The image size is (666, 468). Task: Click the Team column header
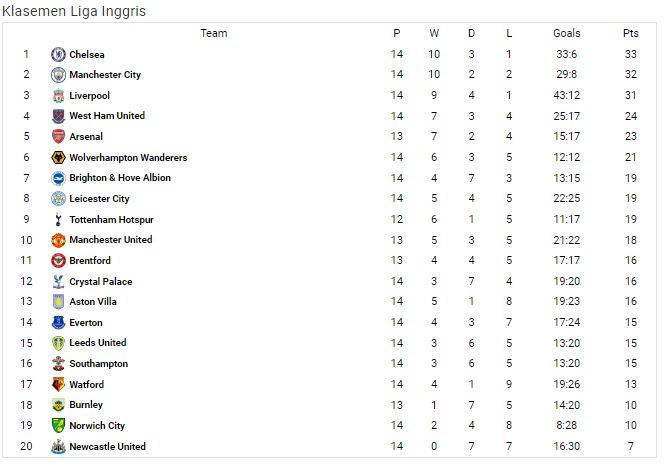coord(214,33)
